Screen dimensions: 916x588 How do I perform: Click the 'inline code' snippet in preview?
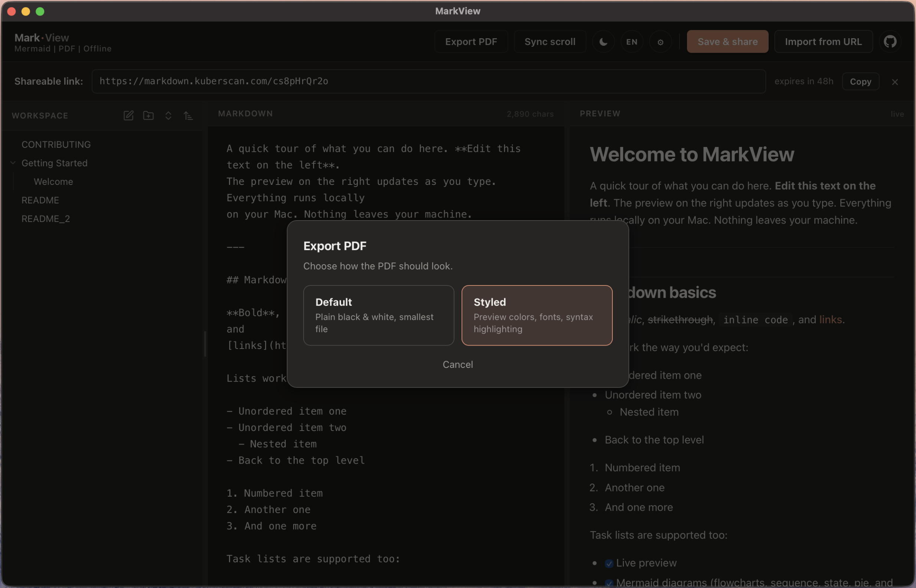(x=755, y=320)
